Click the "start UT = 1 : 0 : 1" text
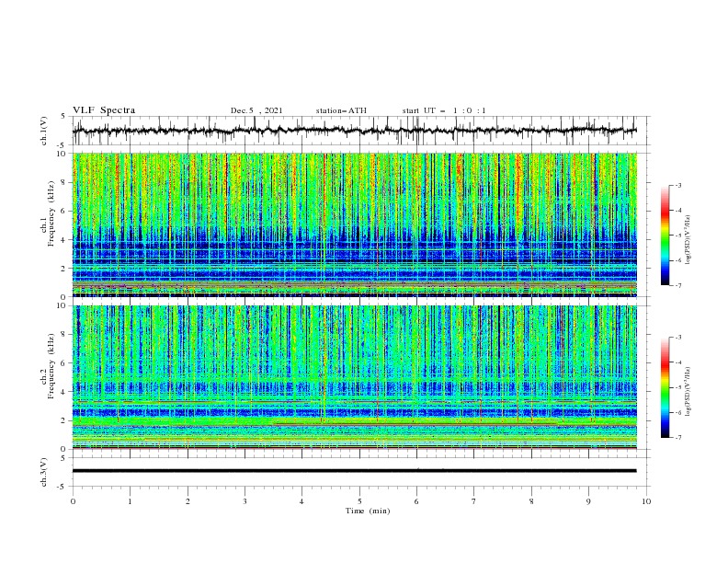Image resolution: width=728 pixels, height=563 pixels. (444, 110)
